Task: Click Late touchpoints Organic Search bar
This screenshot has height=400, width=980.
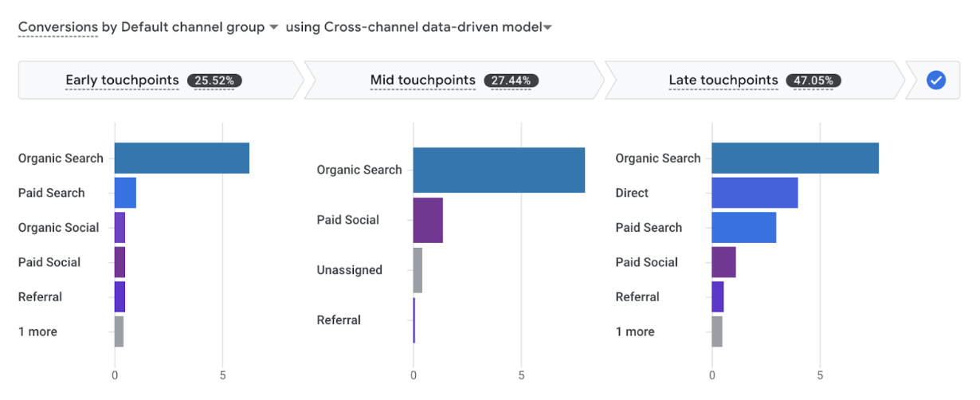Action: tap(795, 158)
